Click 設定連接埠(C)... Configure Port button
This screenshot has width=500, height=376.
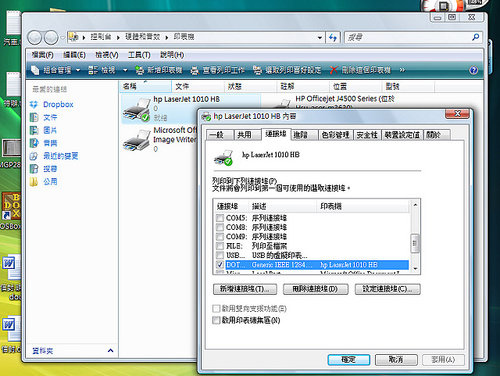387,289
